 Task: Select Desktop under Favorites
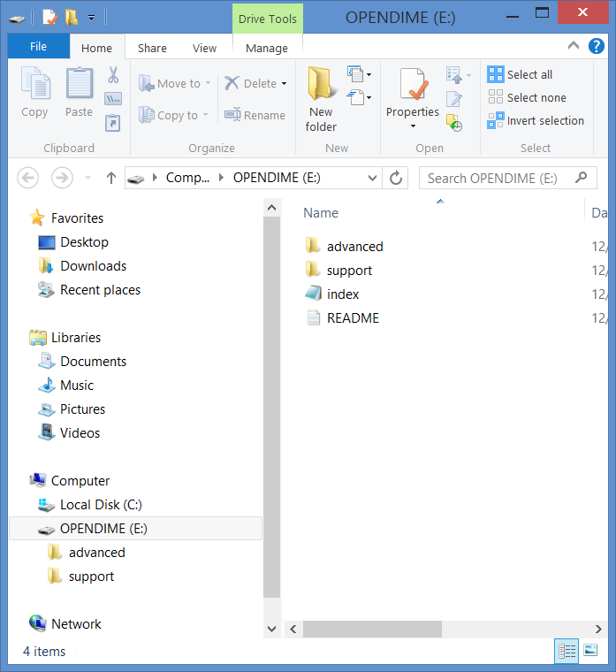[x=73, y=242]
